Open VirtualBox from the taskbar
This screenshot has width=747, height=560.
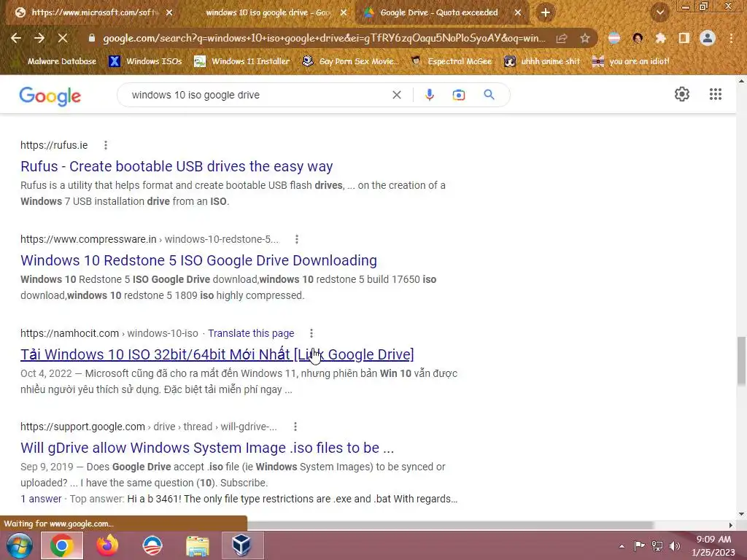pos(242,545)
